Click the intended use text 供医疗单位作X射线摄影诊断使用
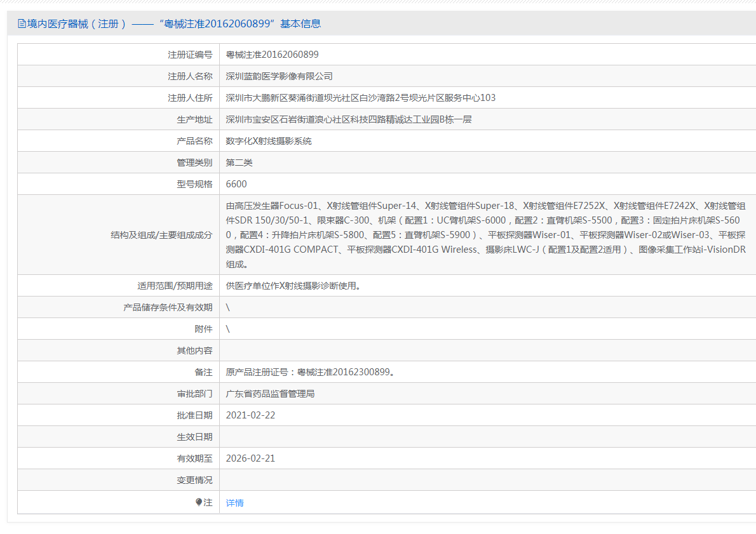The image size is (756, 534). [294, 286]
